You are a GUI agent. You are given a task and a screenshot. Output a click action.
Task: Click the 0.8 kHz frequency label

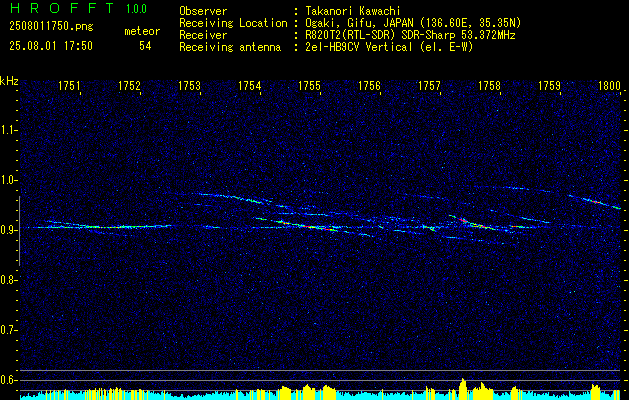[8, 280]
